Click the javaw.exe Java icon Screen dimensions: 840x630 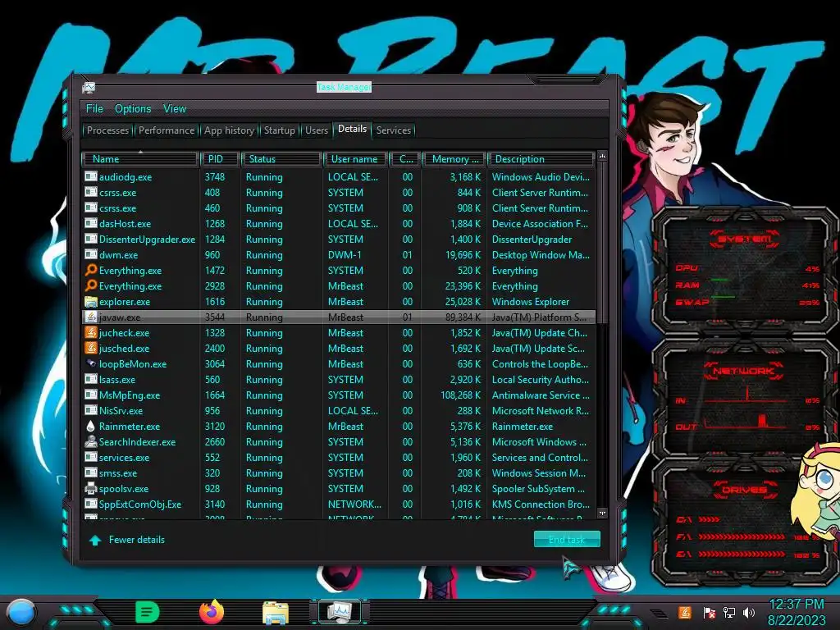click(91, 317)
